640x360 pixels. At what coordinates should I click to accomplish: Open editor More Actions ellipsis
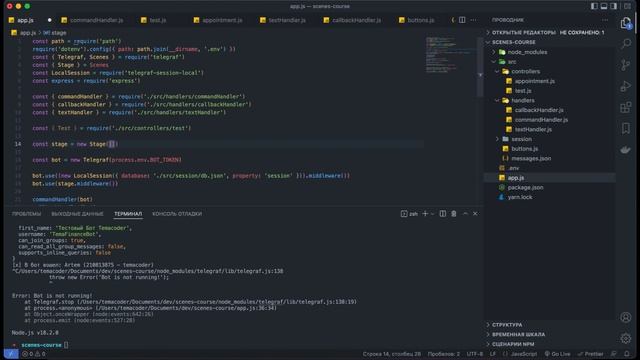pyautogui.click(x=473, y=20)
